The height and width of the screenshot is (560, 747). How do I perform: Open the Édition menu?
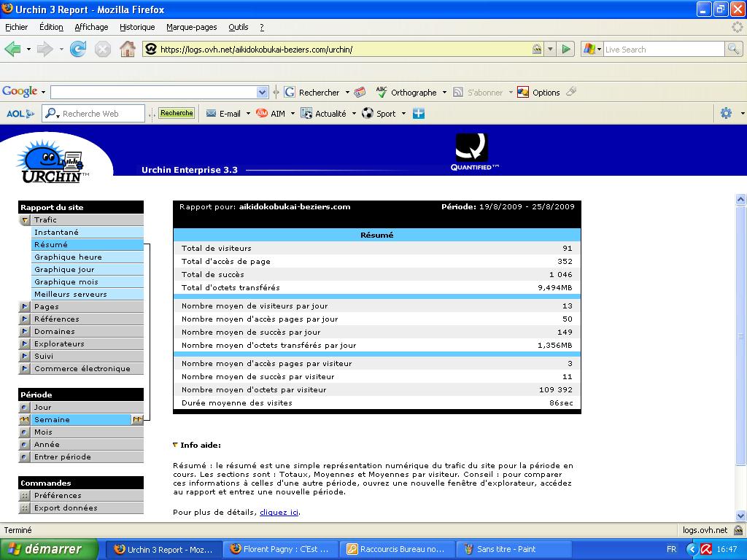51,27
